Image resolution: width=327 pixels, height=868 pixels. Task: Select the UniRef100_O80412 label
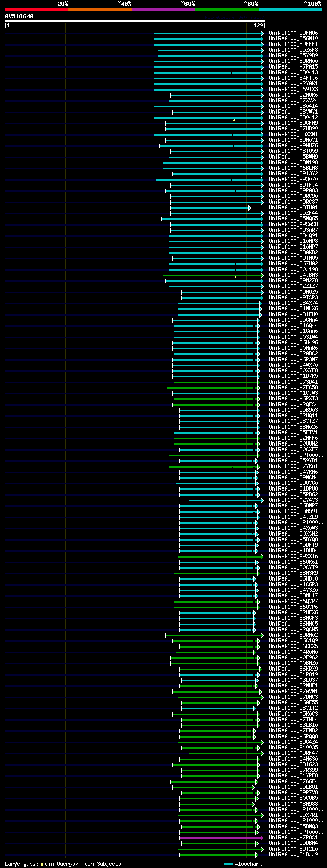pyautogui.click(x=293, y=118)
